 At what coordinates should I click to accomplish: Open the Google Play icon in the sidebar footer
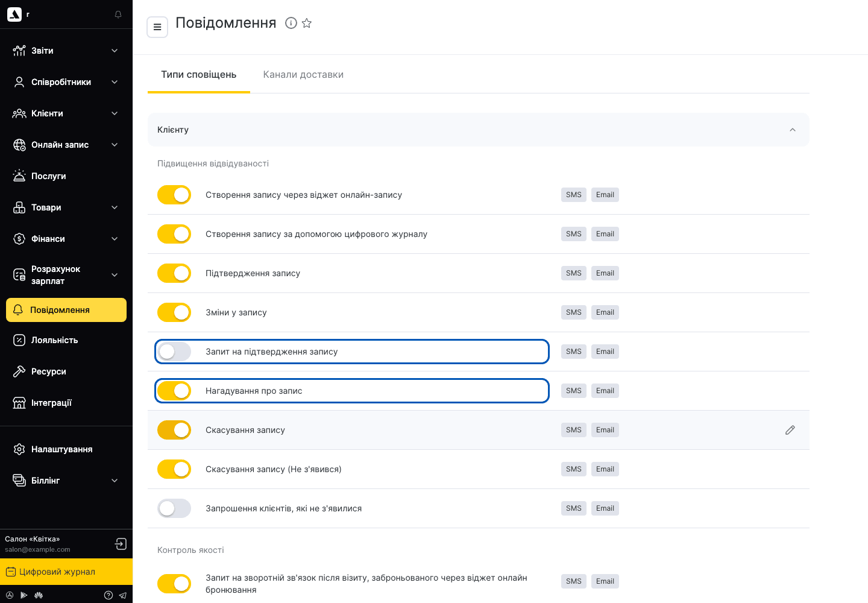coord(24,595)
